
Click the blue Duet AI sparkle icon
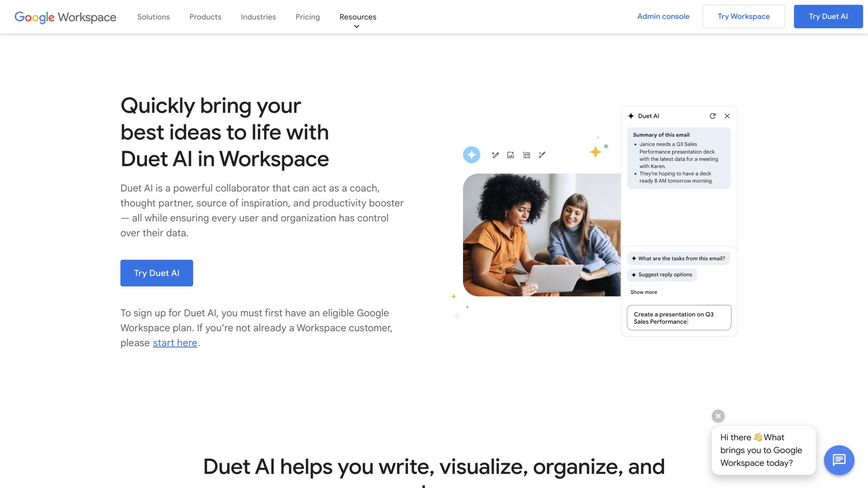(x=472, y=155)
